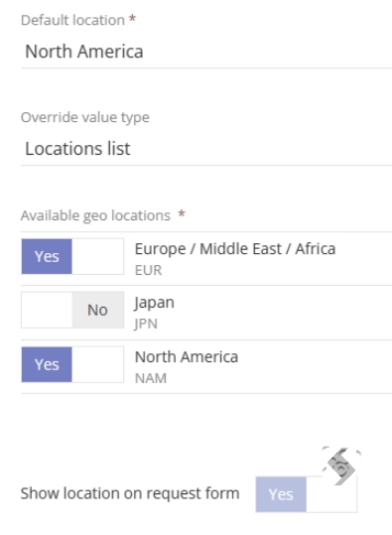
Task: Disable the Europe / Middle East / Africa toggle
Action: (x=72, y=256)
